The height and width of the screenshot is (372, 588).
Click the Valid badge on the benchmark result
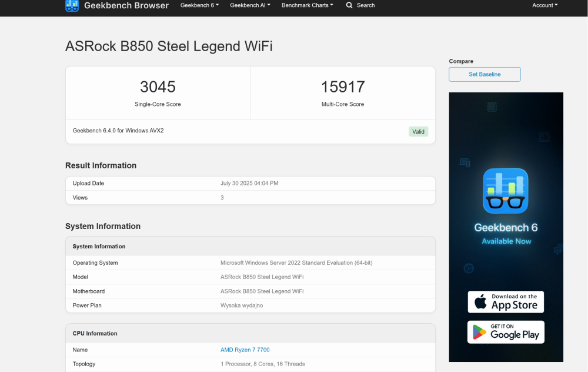[418, 131]
